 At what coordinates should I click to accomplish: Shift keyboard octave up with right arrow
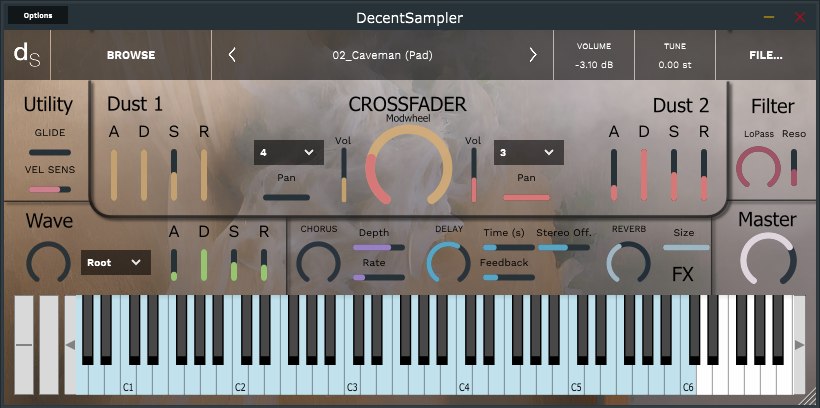[799, 345]
